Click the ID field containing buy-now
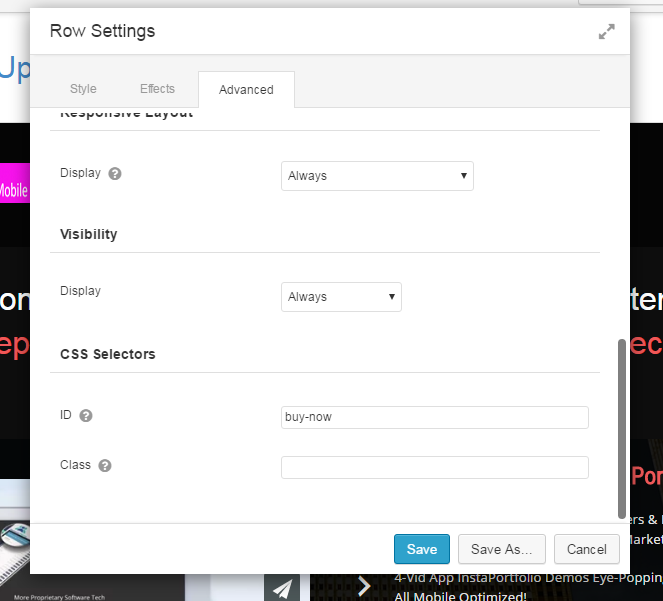663x601 pixels. point(434,417)
